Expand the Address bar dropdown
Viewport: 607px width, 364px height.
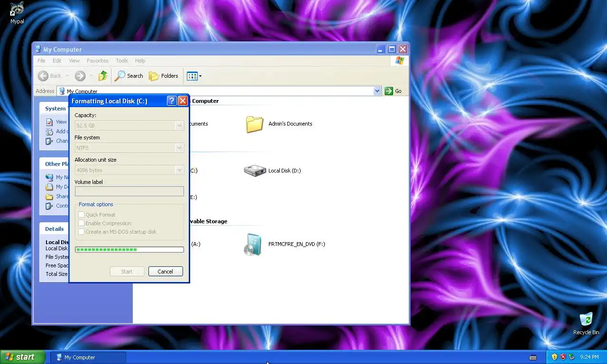click(x=377, y=91)
